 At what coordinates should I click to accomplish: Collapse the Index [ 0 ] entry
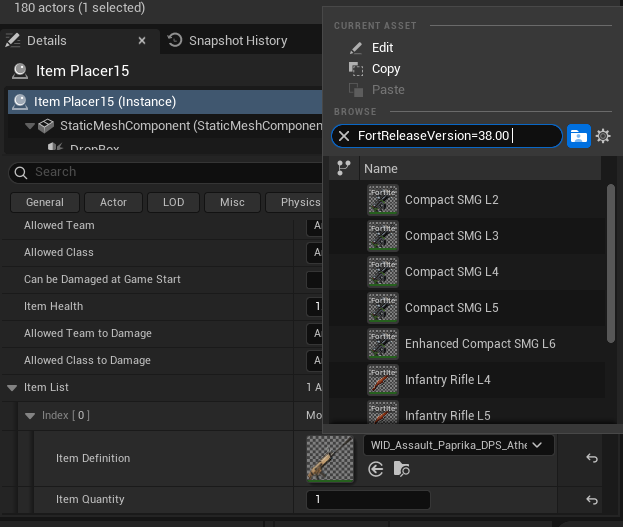tap(30, 416)
